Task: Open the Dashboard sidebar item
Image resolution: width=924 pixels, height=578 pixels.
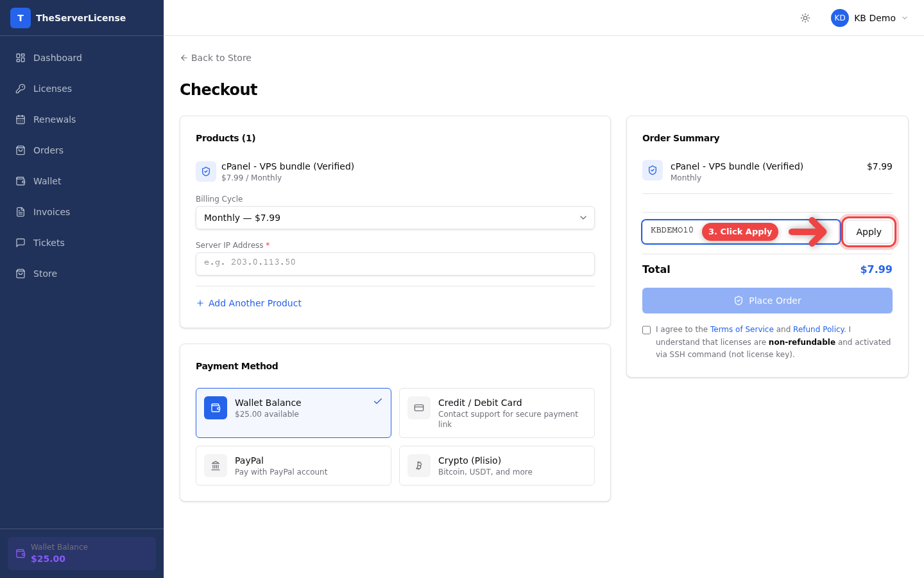Action: 81,58
